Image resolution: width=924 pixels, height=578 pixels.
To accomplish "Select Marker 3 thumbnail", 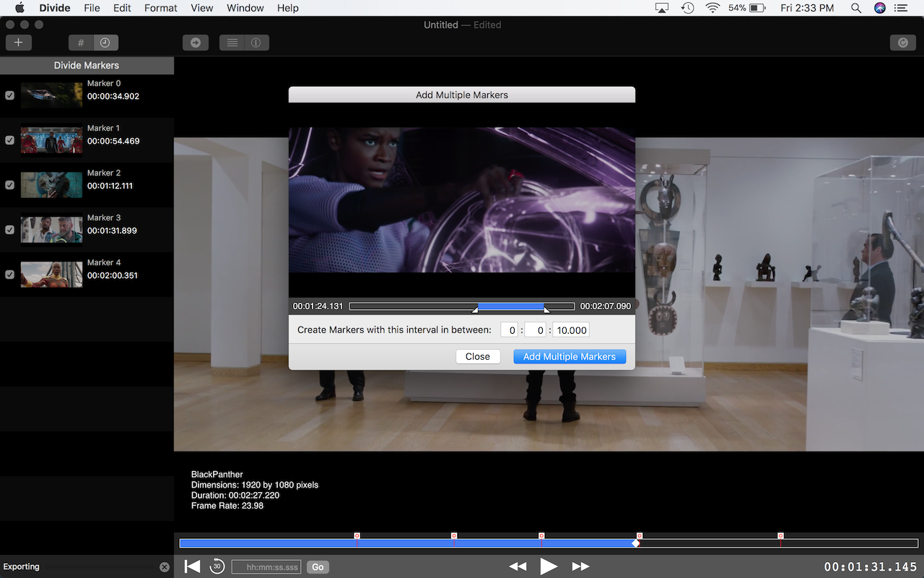I will (x=51, y=230).
